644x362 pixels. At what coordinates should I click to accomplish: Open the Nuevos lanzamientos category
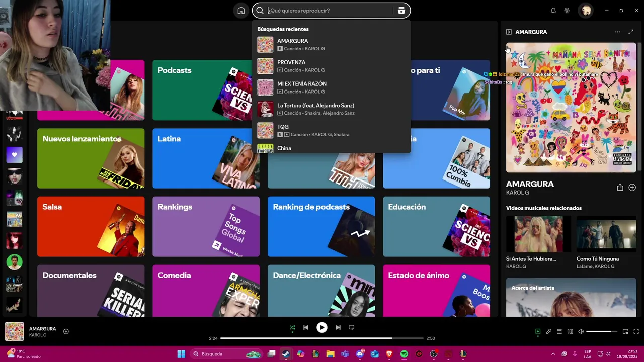(x=91, y=158)
